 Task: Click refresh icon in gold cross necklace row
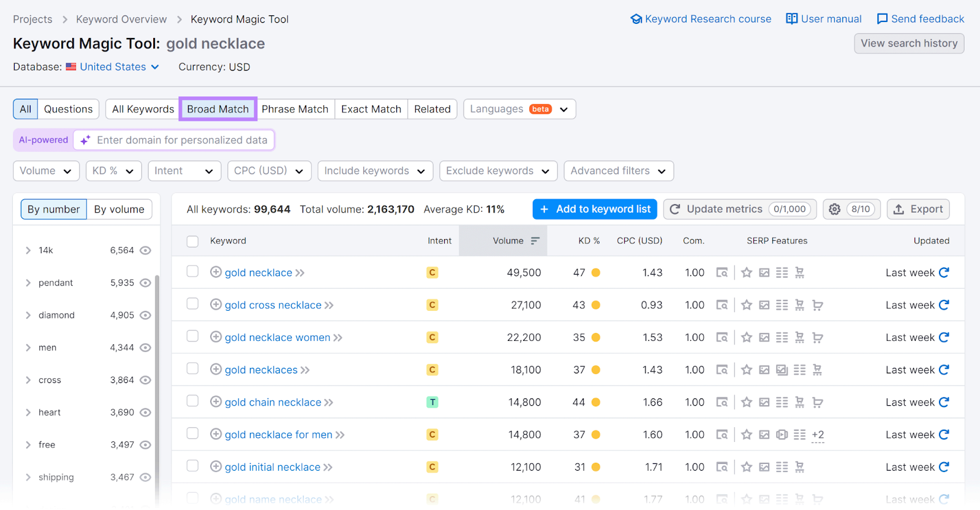click(944, 305)
